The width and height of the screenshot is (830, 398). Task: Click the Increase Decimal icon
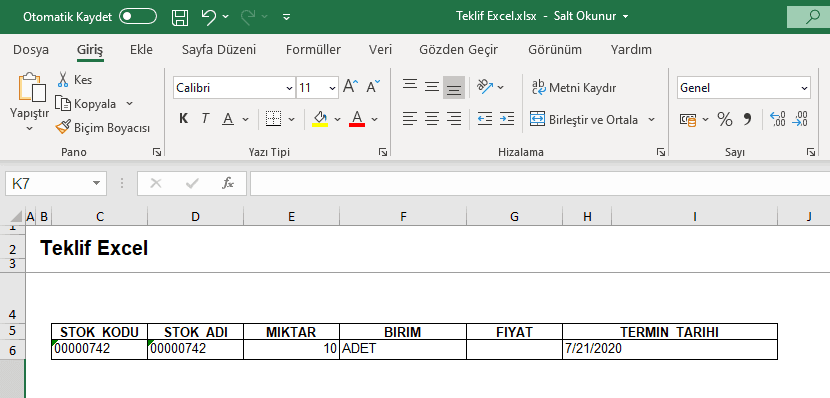[778, 119]
